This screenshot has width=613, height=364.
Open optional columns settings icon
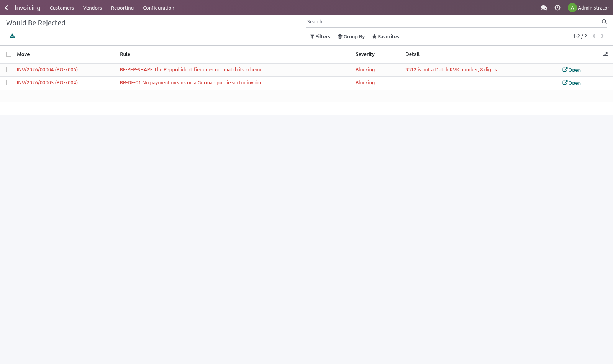[606, 54]
